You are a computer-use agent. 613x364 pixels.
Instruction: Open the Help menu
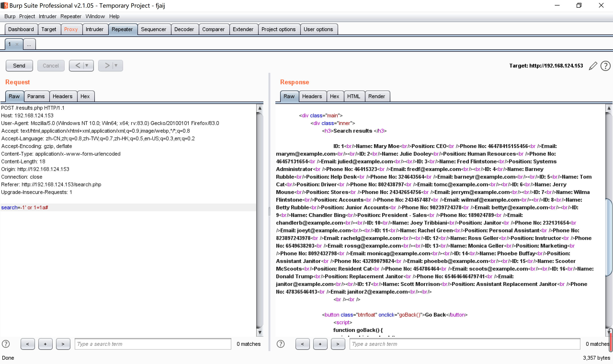114,17
